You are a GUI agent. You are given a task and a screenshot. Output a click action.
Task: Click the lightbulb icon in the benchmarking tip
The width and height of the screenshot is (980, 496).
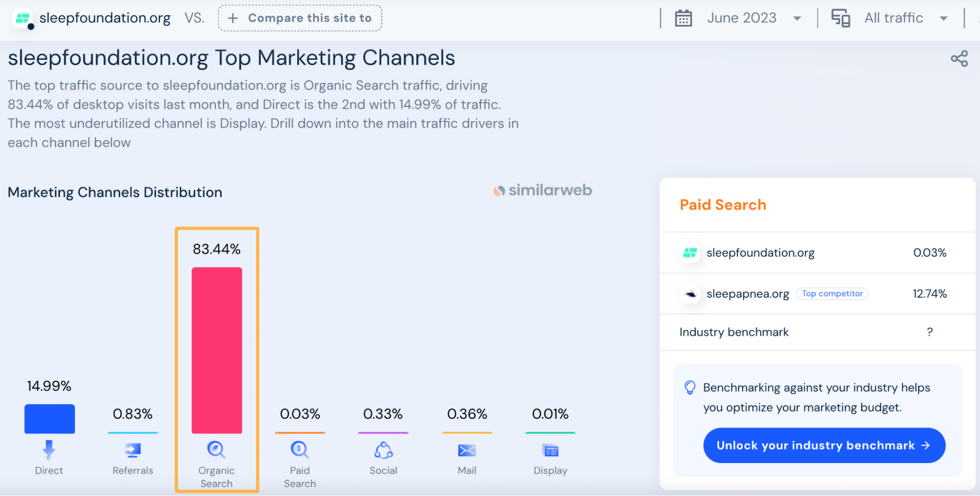coord(691,388)
